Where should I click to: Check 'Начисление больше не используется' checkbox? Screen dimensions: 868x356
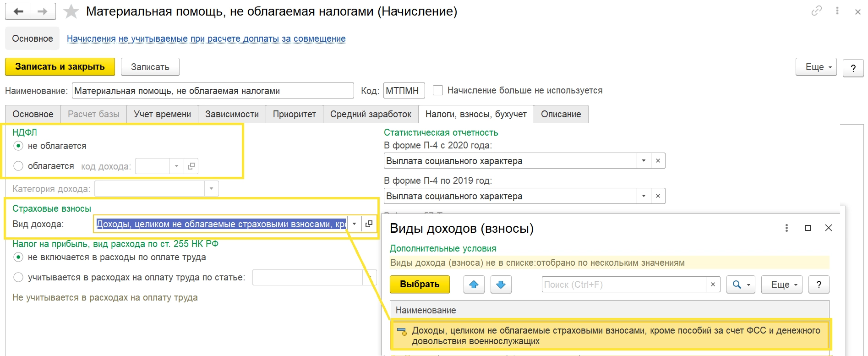(438, 90)
